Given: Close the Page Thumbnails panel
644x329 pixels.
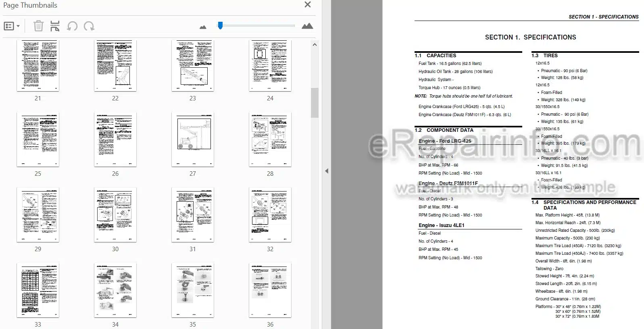Looking at the screenshot, I should click(308, 5).
